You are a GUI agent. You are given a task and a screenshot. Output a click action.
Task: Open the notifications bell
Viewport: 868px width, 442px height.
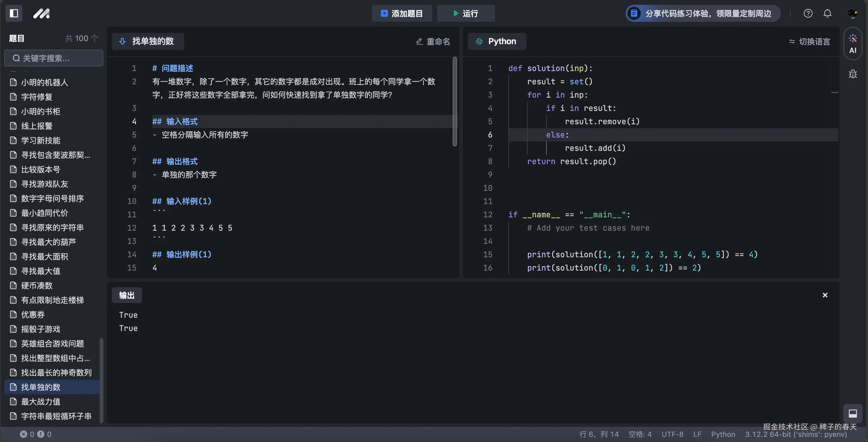tap(827, 14)
